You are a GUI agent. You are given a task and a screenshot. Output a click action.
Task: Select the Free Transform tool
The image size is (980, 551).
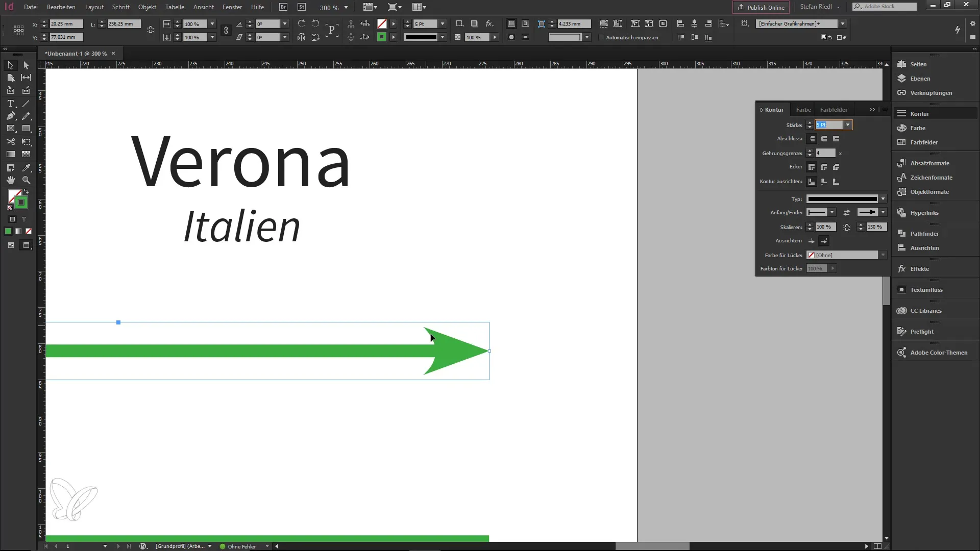pyautogui.click(x=26, y=141)
